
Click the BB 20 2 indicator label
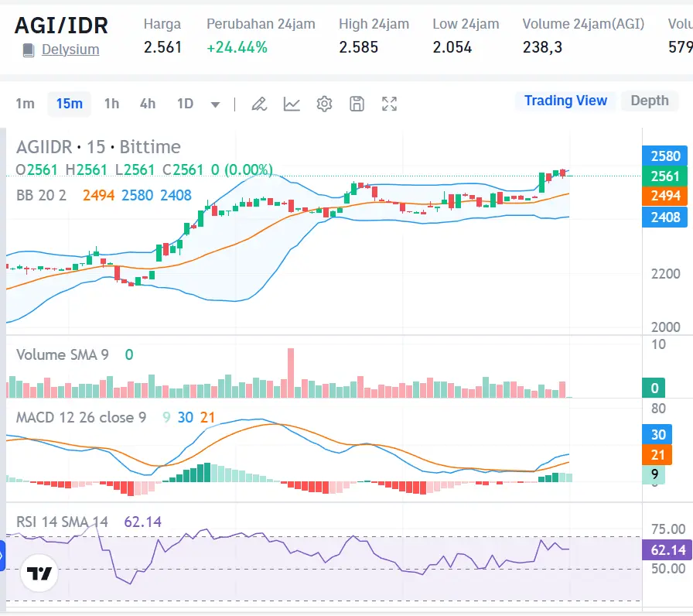pyautogui.click(x=43, y=196)
